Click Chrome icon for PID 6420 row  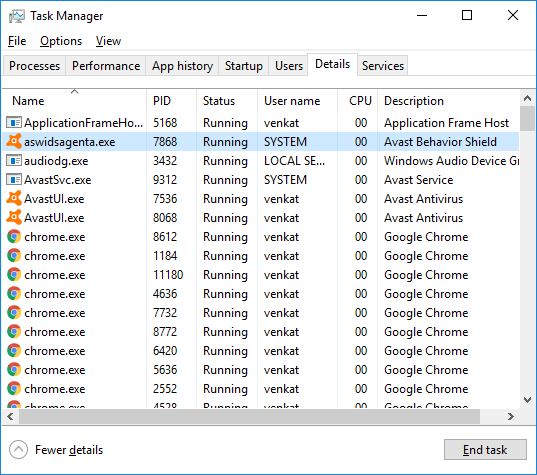(14, 351)
